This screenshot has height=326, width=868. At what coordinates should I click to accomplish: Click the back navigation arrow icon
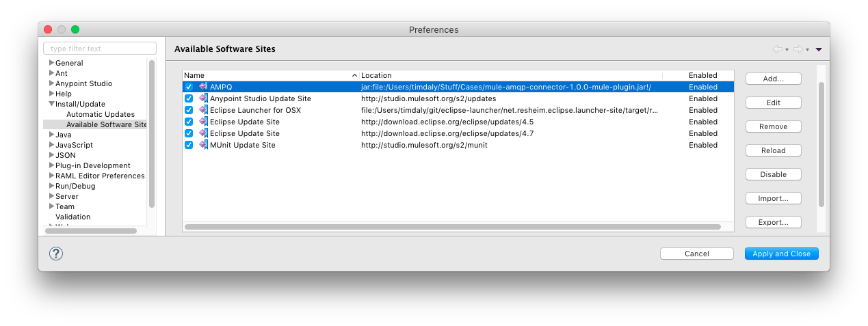777,49
